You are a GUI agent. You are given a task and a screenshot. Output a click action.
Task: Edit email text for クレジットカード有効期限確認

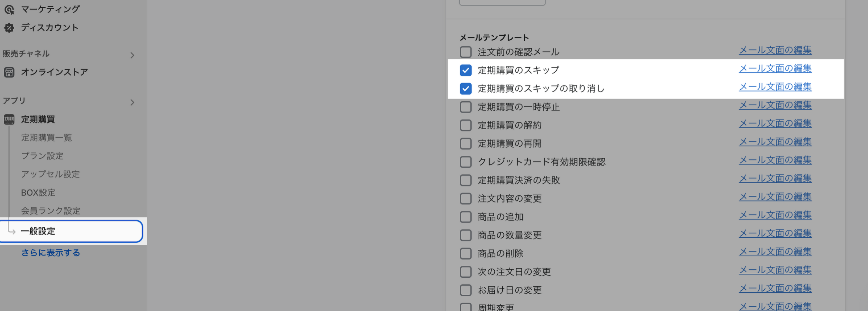click(775, 160)
